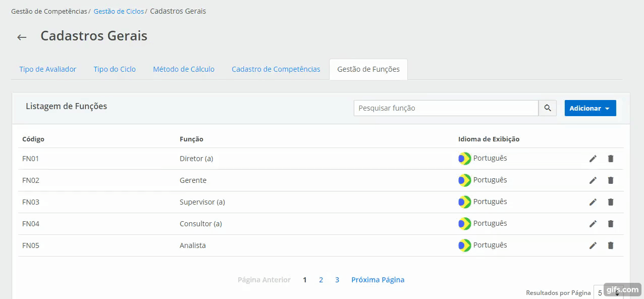Open the Adicionar dropdown button

[x=590, y=108]
